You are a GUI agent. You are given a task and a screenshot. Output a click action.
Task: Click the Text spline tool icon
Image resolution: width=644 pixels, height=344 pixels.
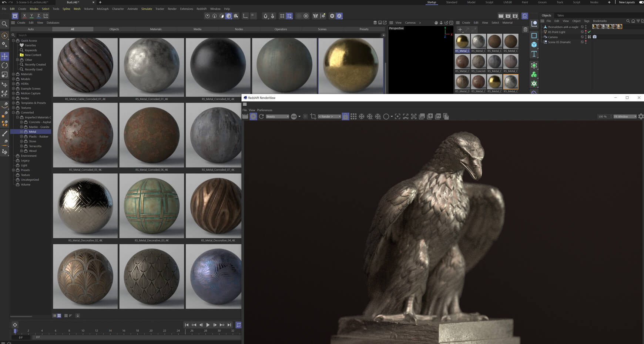[x=534, y=54]
